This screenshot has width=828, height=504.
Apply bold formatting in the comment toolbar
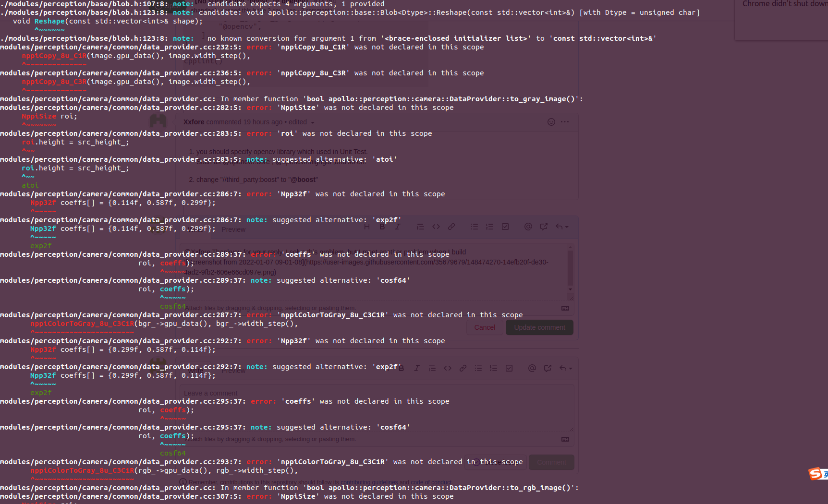pos(382,227)
